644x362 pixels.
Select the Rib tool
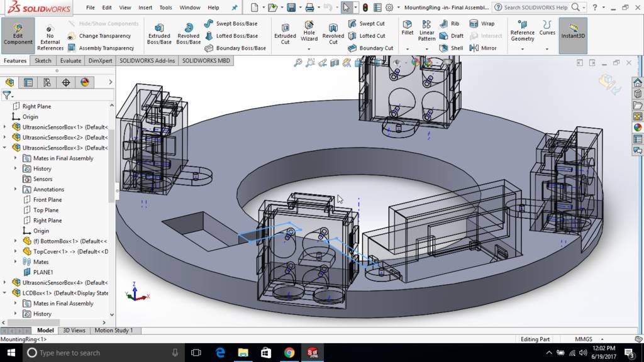tap(450, 24)
